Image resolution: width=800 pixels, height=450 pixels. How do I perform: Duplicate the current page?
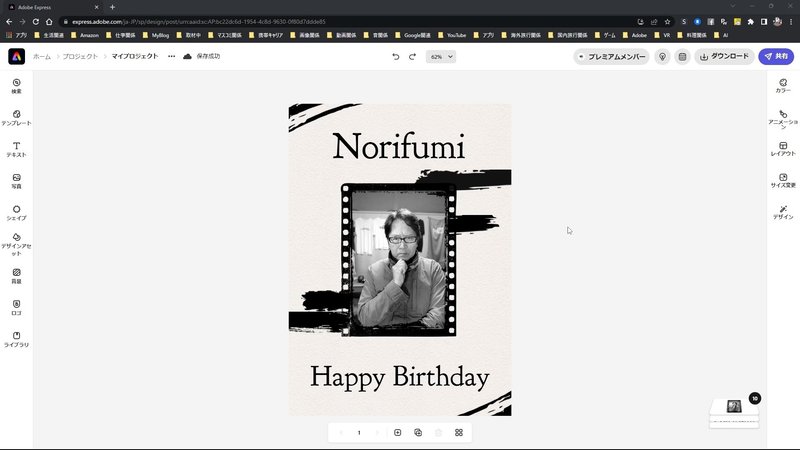tap(418, 433)
